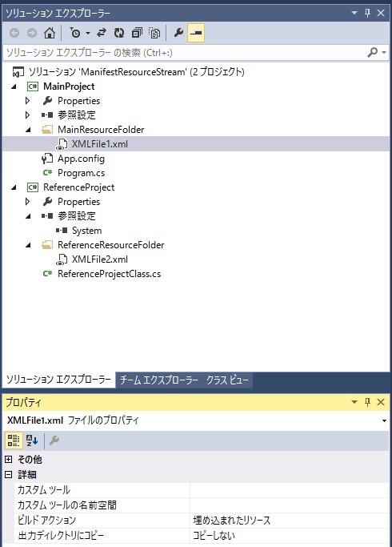Collapse the 詳細 property category
392x547 pixels.
pos(8,474)
